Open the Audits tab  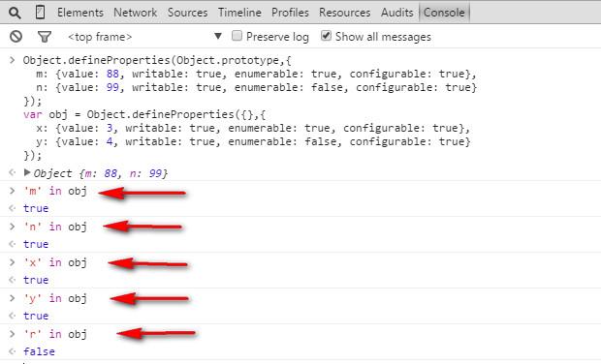(x=397, y=13)
